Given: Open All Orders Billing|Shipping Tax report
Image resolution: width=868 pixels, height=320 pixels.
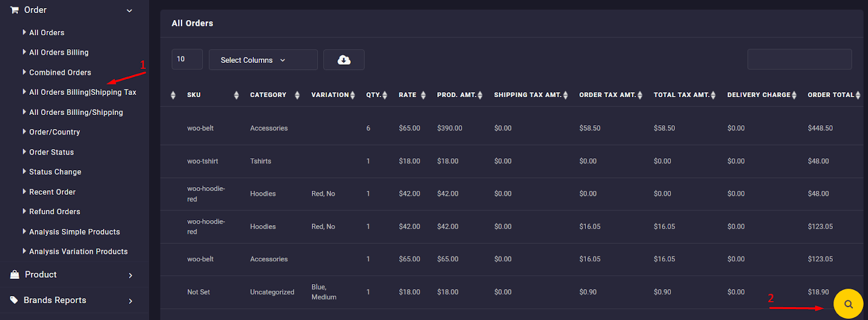Looking at the screenshot, I should [82, 92].
